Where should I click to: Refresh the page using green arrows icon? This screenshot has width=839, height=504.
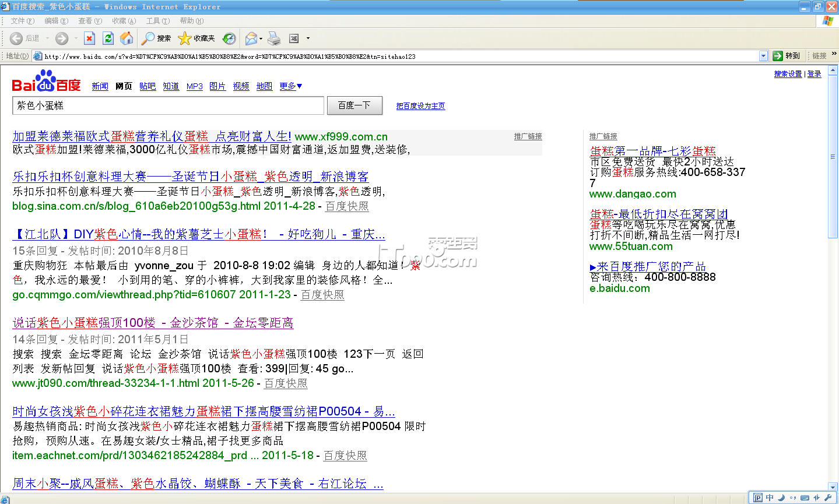coord(108,38)
